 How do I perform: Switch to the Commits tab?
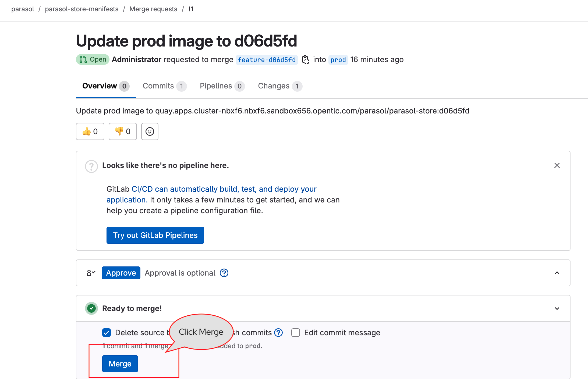[x=165, y=85]
